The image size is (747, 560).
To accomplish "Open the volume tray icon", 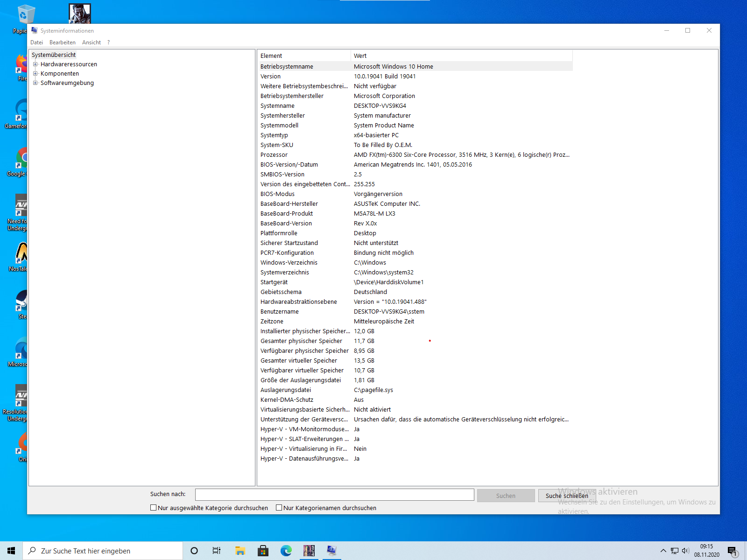I will (686, 551).
